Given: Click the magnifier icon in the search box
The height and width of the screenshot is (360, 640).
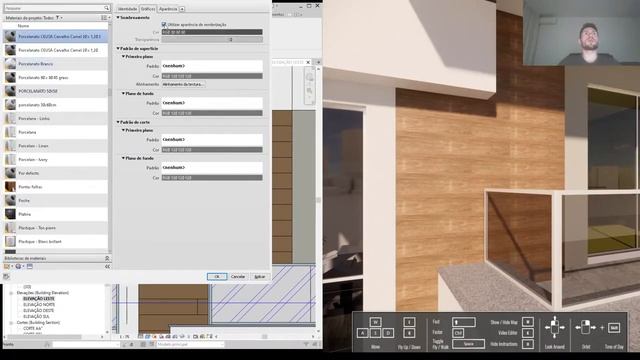Looking at the screenshot, I should [x=107, y=8].
